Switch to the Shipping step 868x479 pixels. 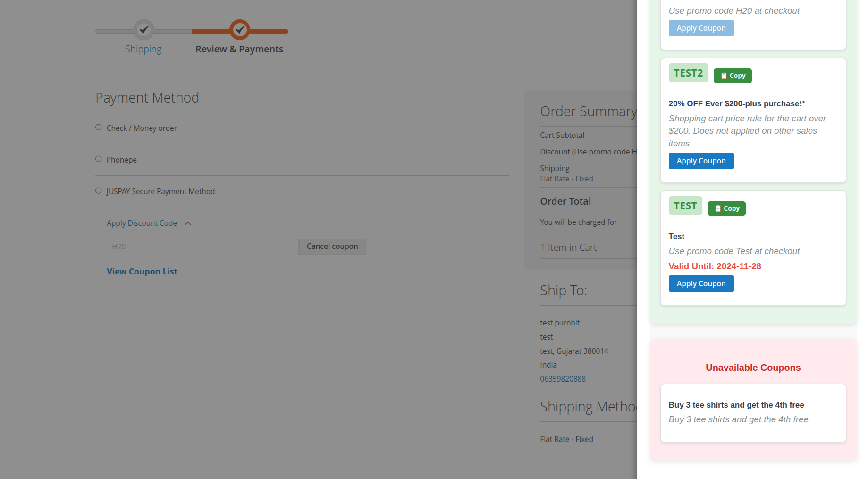(143, 49)
